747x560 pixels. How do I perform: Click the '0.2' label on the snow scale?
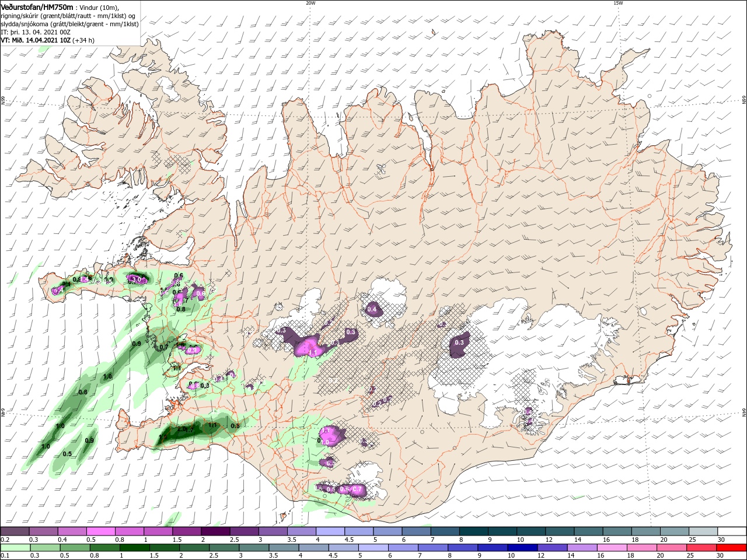tap(5, 540)
